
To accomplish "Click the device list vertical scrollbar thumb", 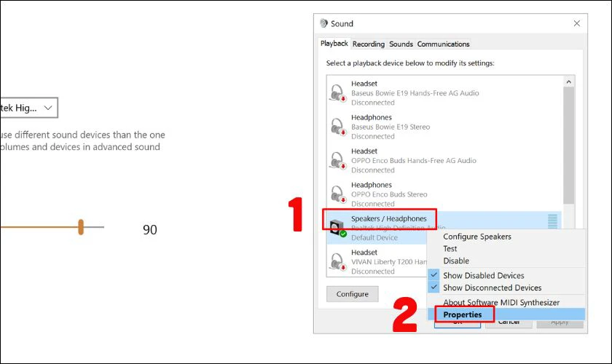I will (569, 145).
